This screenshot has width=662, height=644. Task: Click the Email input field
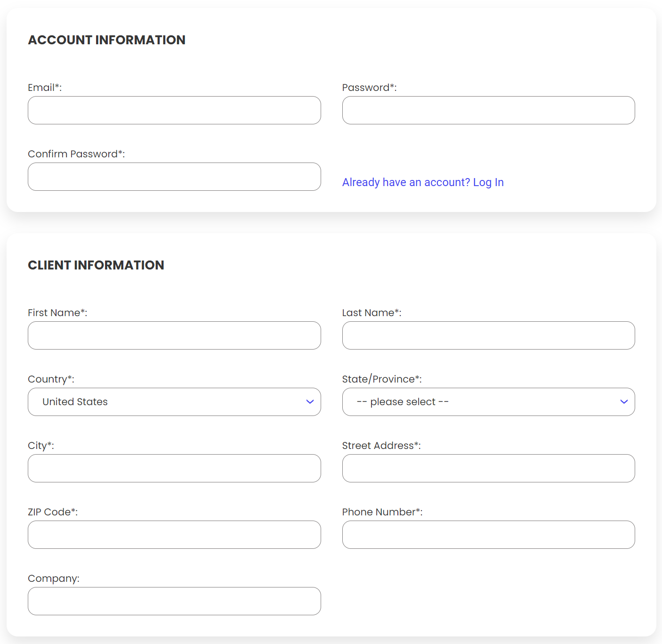(174, 110)
